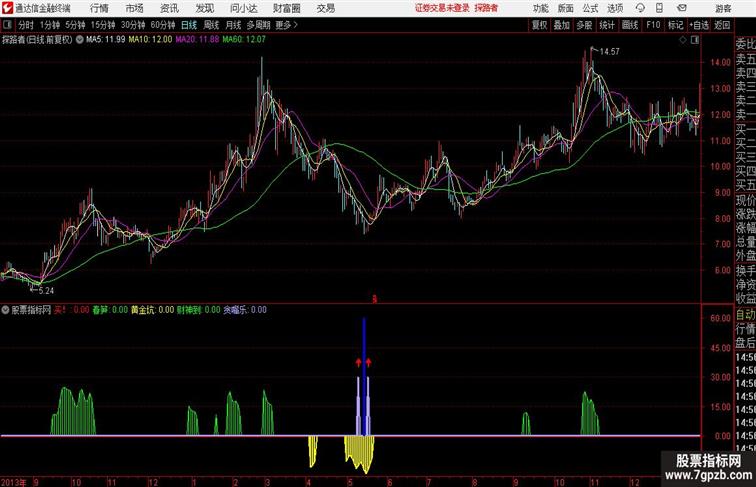The width and height of the screenshot is (756, 487).
Task: Open the 发现 menu
Action: [x=204, y=8]
